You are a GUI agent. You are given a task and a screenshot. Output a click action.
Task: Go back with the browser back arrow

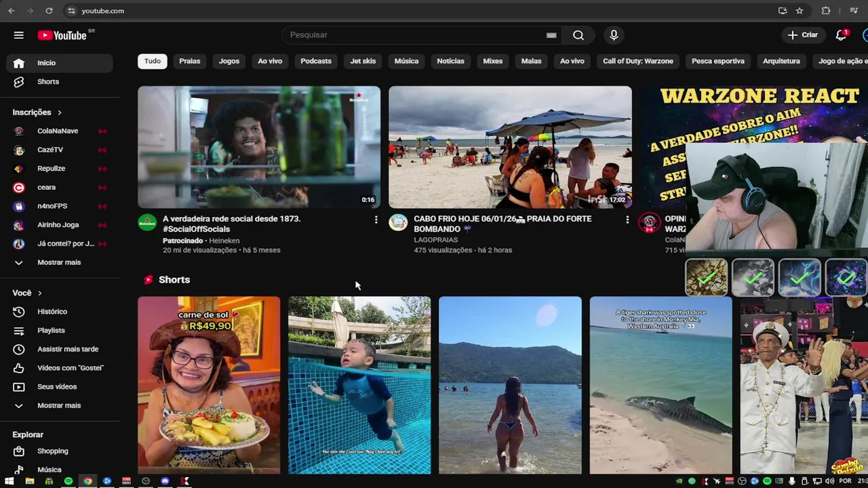point(12,11)
